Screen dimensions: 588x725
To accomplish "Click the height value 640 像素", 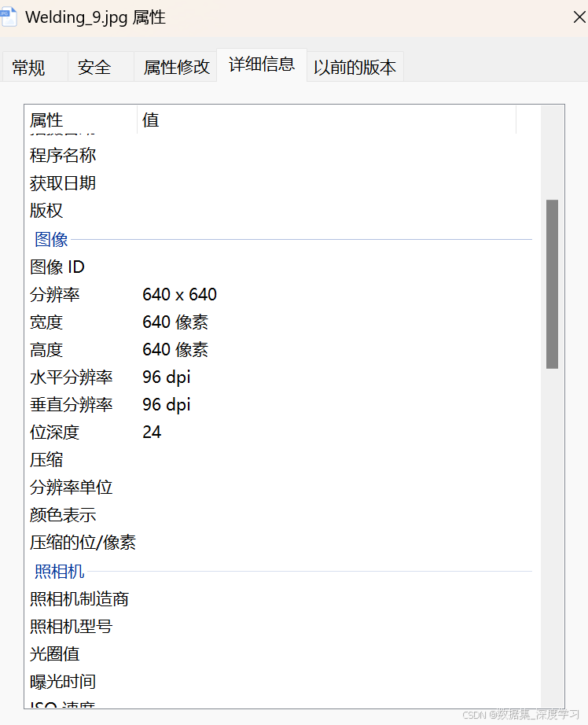I will click(x=175, y=350).
